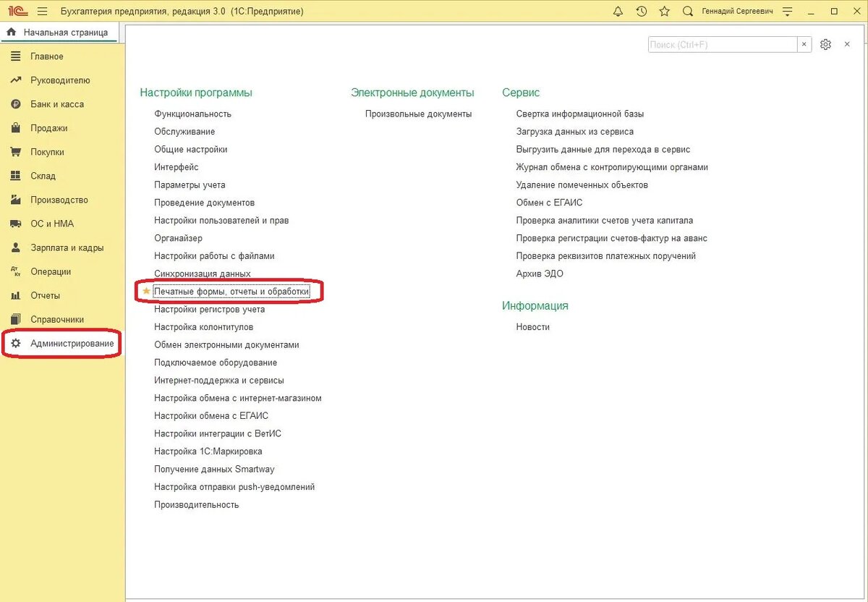Open Параметры учета link
The image size is (868, 602).
pos(190,185)
